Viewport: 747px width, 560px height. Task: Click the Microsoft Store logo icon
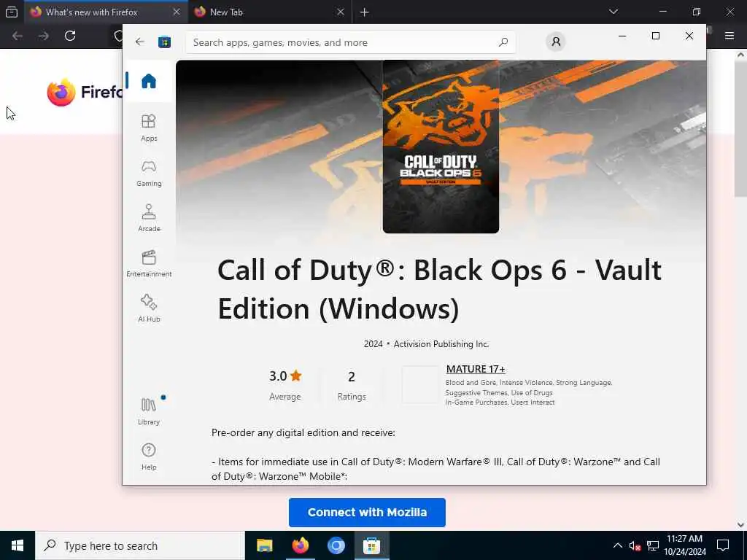(164, 42)
